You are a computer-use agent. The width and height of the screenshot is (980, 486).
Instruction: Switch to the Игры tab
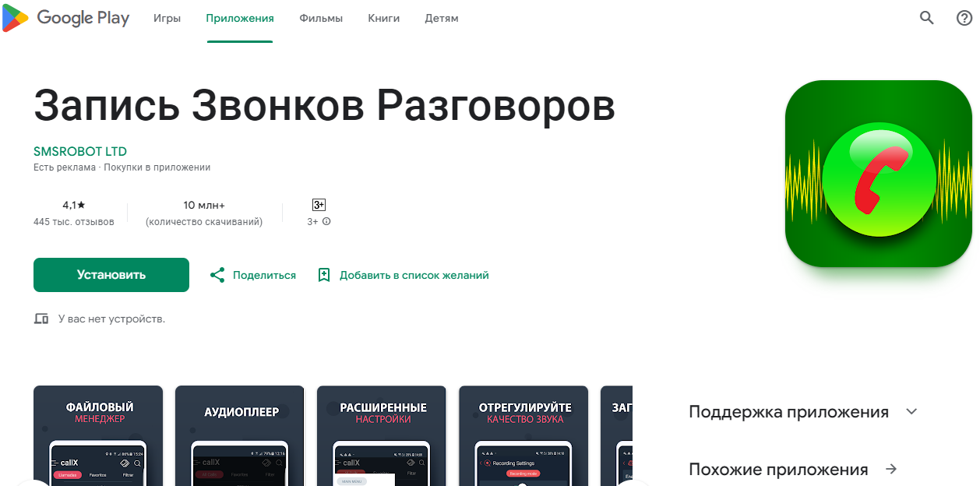[x=167, y=18]
